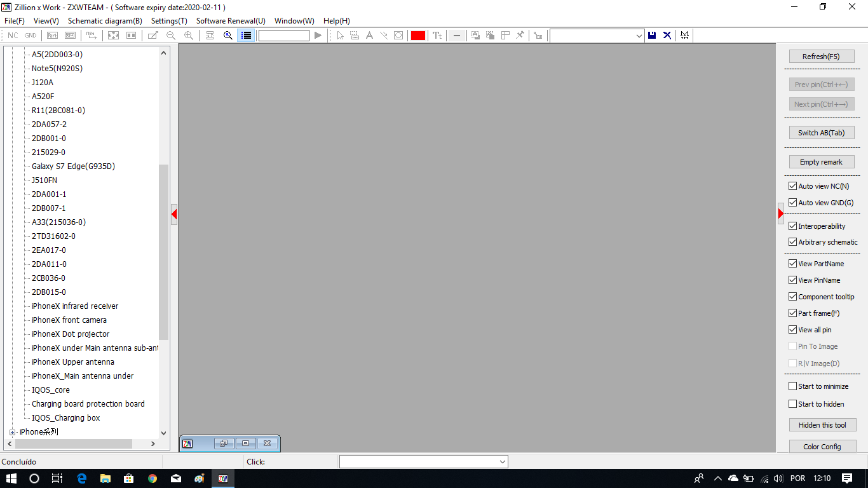
Task: Open Schematic diagram(B) menu
Action: pos(105,21)
